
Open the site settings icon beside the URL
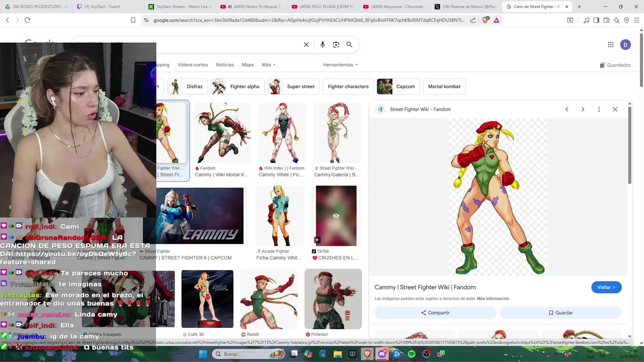(x=146, y=20)
